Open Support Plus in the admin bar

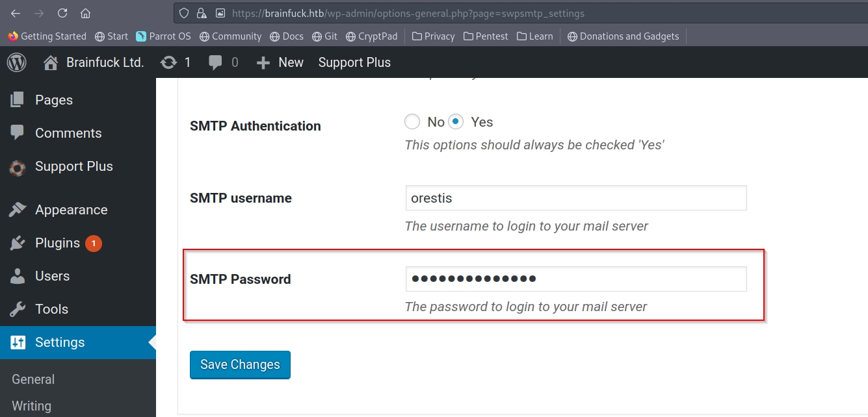coord(354,62)
